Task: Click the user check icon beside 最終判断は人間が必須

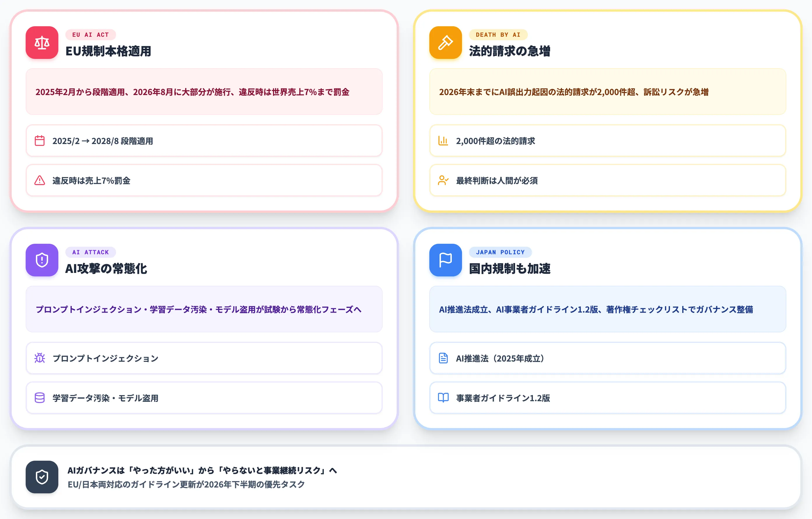Action: pos(443,180)
